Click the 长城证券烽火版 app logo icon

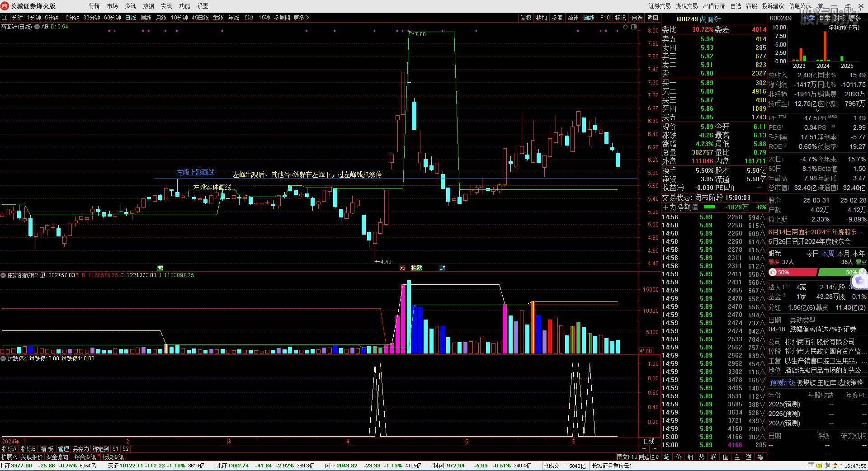pos(5,6)
